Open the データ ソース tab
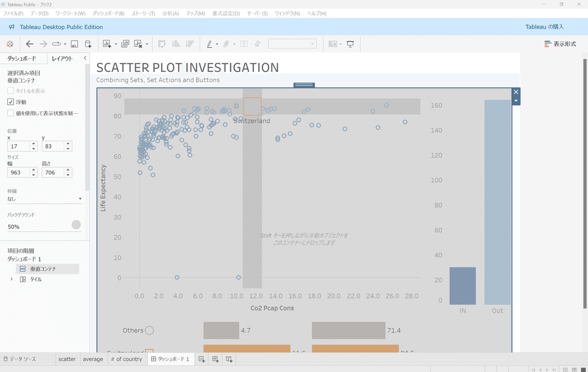 (x=20, y=359)
